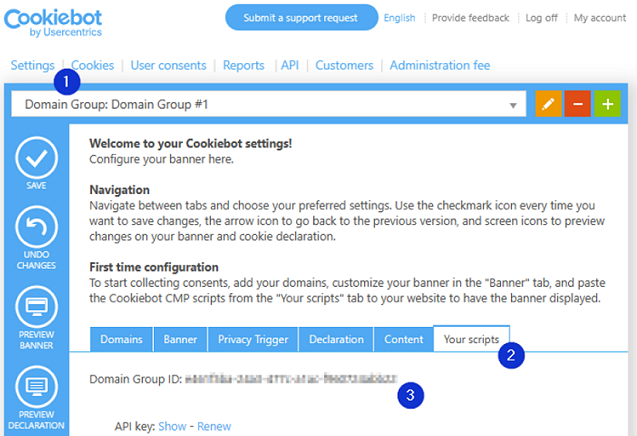Image resolution: width=637 pixels, height=436 pixels.
Task: Show the API key
Action: [x=172, y=426]
